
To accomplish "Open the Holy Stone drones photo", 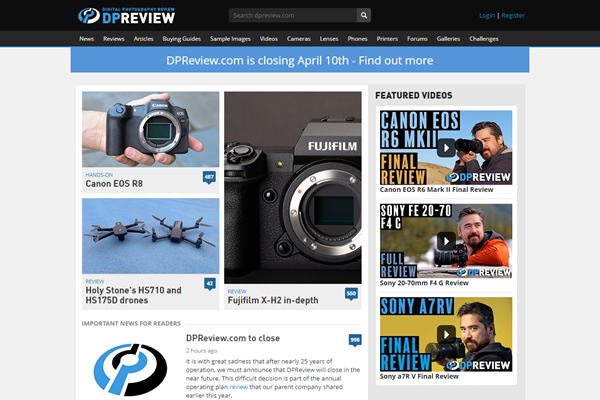I will click(x=150, y=236).
